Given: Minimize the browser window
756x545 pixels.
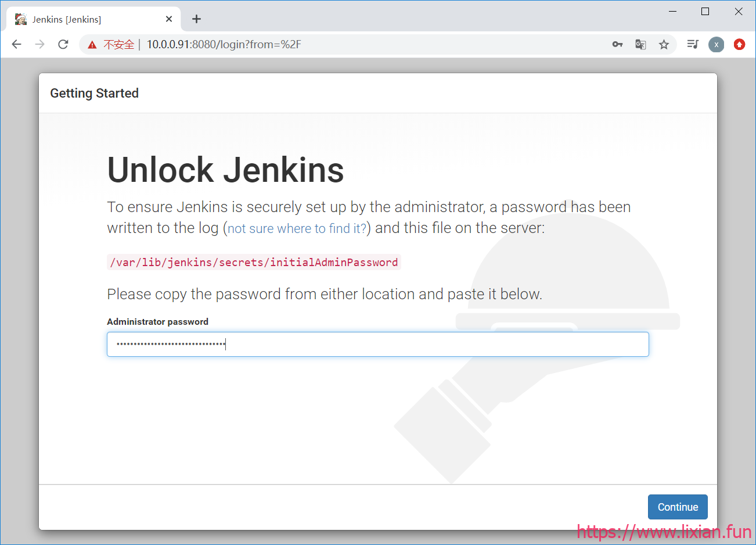Looking at the screenshot, I should 672,12.
